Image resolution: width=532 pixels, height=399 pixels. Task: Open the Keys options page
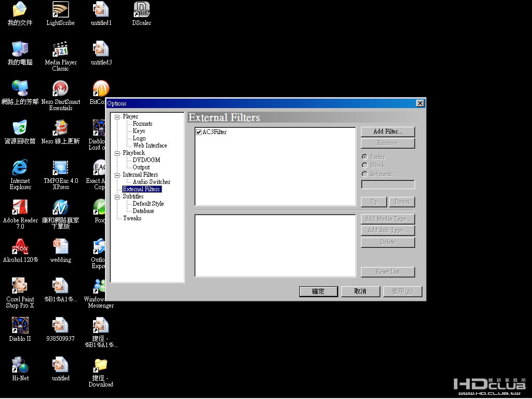click(x=139, y=131)
